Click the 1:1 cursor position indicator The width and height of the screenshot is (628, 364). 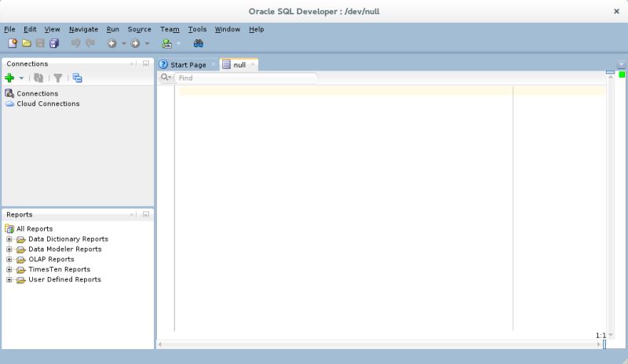point(601,336)
